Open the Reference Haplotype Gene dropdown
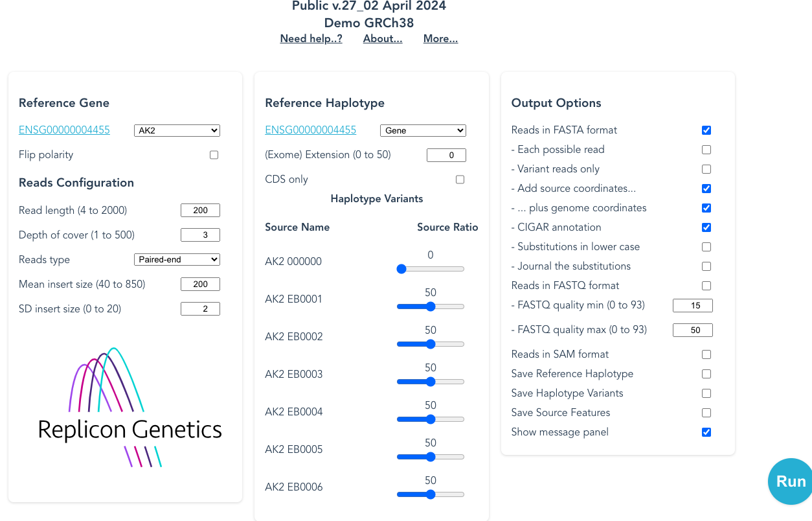812x521 pixels. 422,130
